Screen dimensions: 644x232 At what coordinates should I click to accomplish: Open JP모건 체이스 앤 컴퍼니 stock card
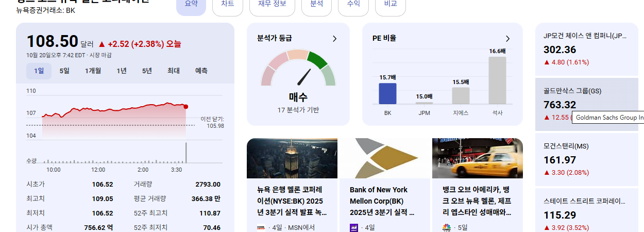click(587, 48)
